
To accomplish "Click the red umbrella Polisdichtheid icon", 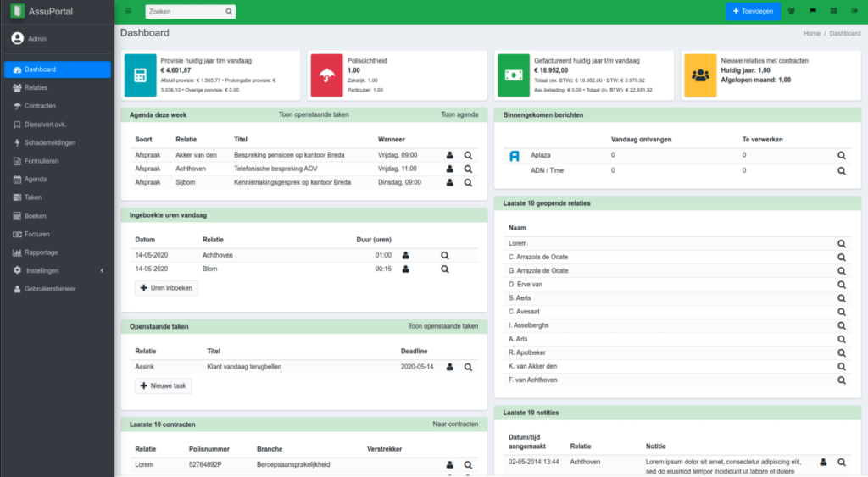I will tap(326, 75).
